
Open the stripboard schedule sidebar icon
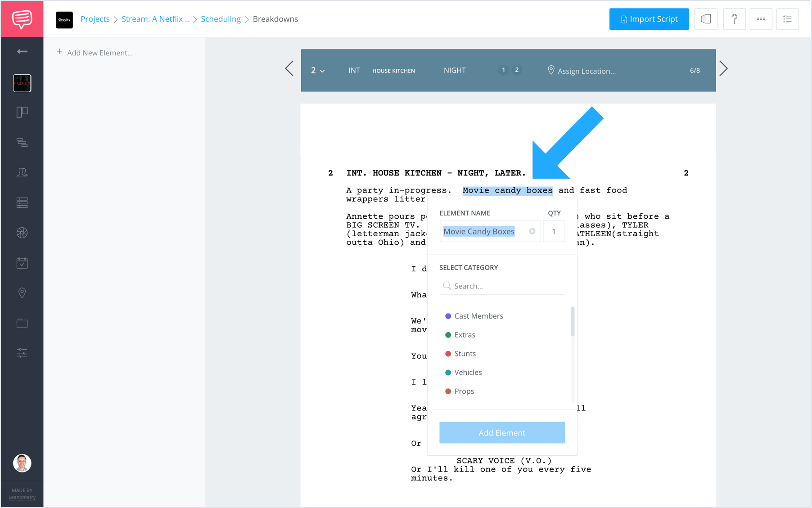pos(22,143)
